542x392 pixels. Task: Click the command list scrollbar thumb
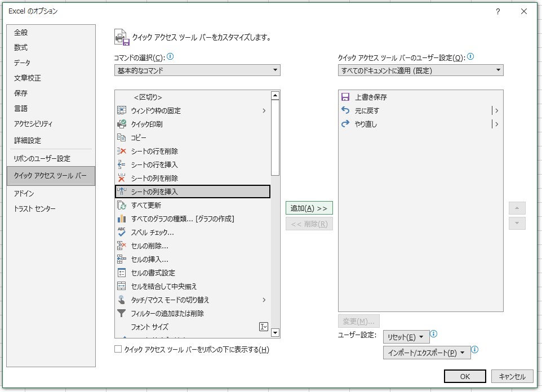click(275, 138)
